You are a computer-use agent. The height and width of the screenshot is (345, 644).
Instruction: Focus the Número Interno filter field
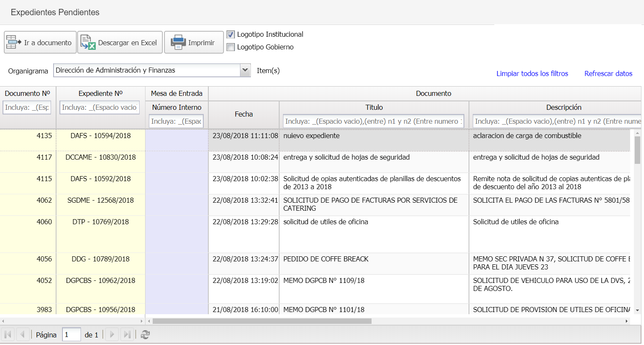(x=176, y=121)
